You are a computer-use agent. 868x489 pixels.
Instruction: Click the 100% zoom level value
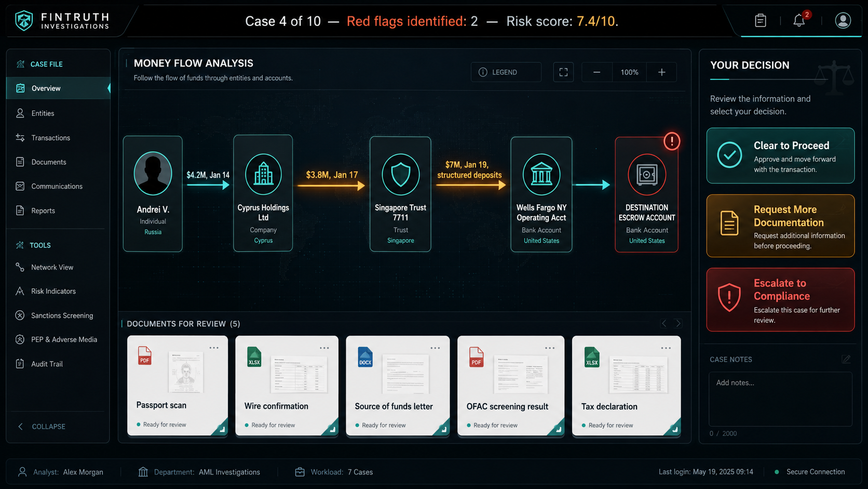click(x=629, y=72)
